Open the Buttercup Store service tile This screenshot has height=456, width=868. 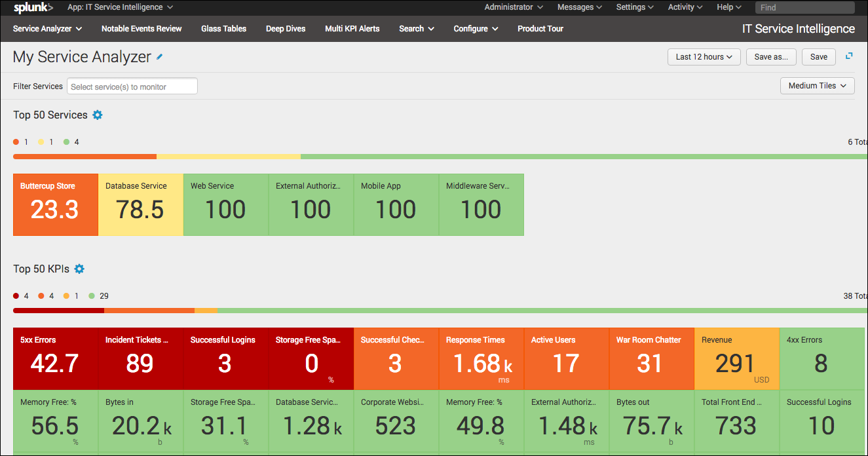(x=56, y=204)
